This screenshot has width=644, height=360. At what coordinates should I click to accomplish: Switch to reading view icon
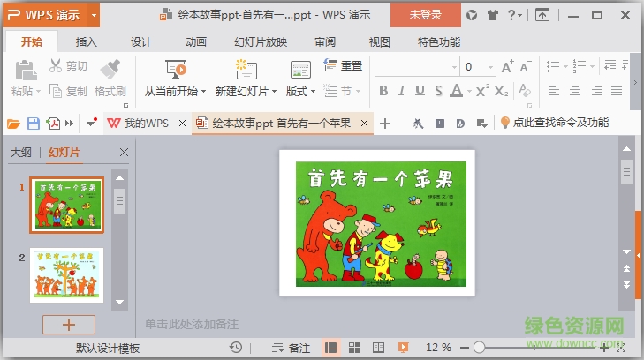pos(378,348)
